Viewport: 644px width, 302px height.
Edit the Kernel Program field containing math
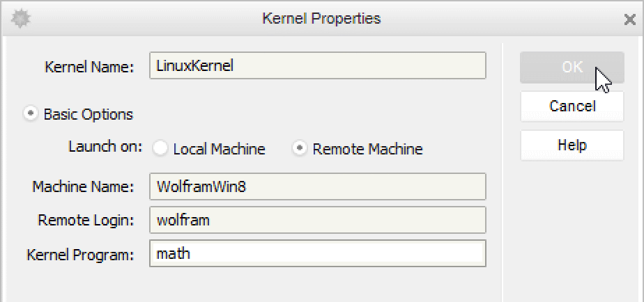click(317, 254)
